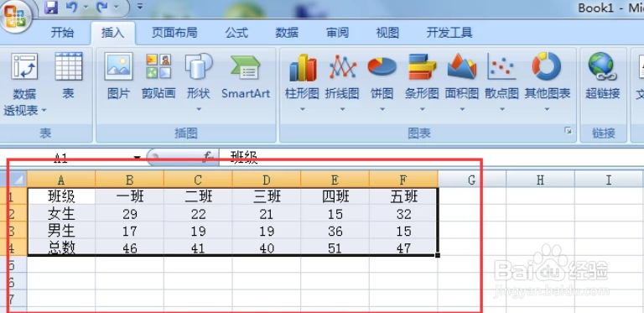Select row 4 header
Viewport: 644px width, 313px height.
[13, 248]
